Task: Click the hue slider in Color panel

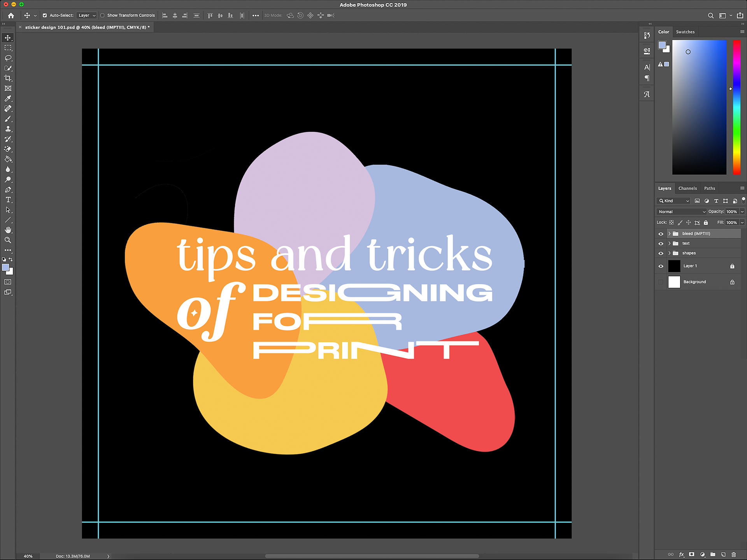Action: click(736, 107)
